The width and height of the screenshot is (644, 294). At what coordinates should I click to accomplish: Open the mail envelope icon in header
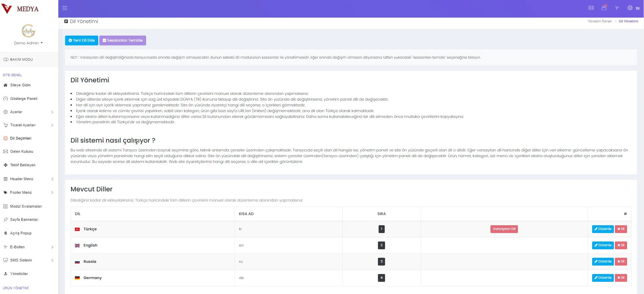point(591,8)
